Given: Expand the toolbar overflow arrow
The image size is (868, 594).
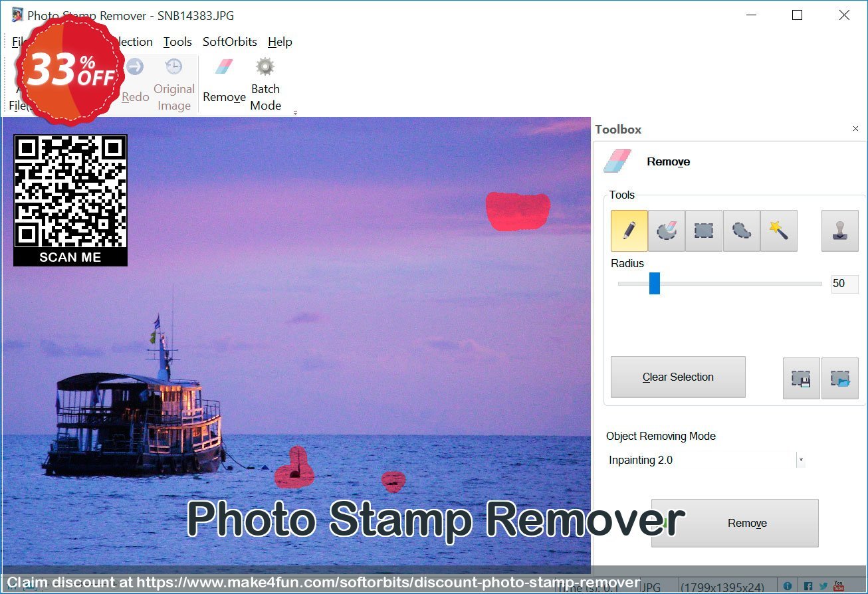Looking at the screenshot, I should [295, 113].
